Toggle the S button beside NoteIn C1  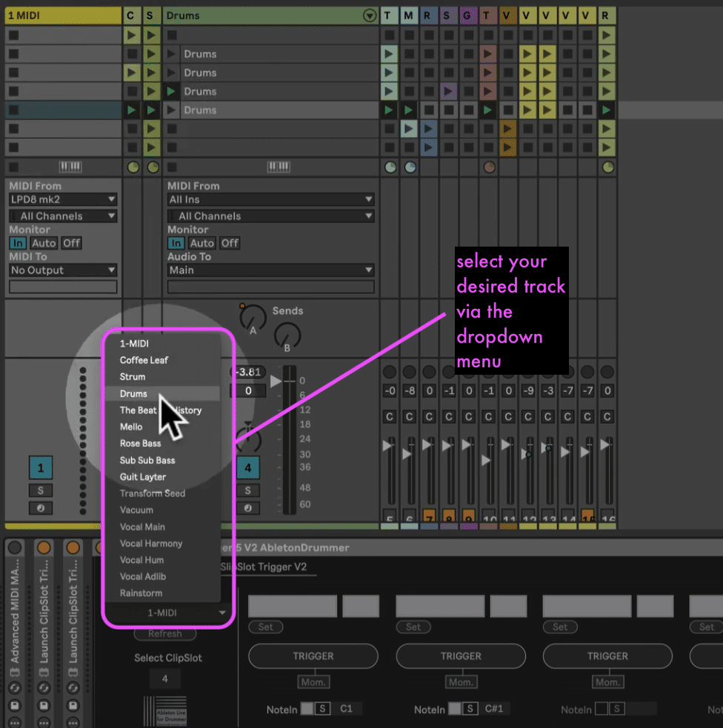(x=323, y=709)
